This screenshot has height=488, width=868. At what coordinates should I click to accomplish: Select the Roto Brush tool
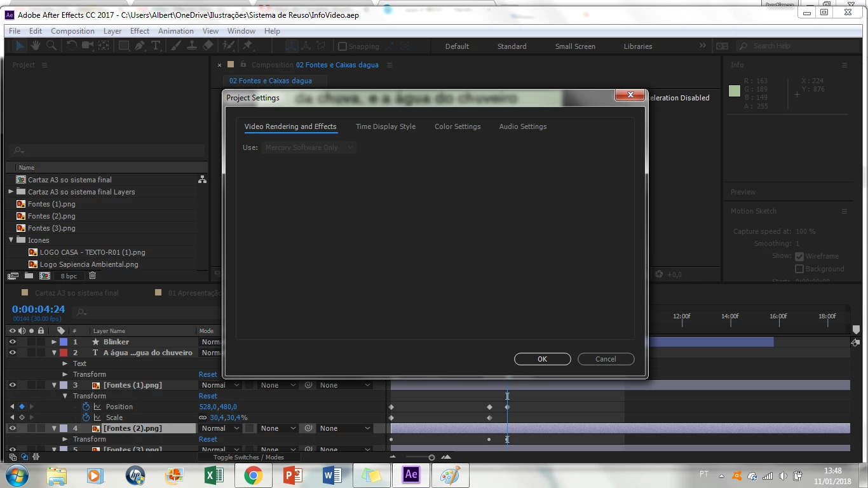229,46
